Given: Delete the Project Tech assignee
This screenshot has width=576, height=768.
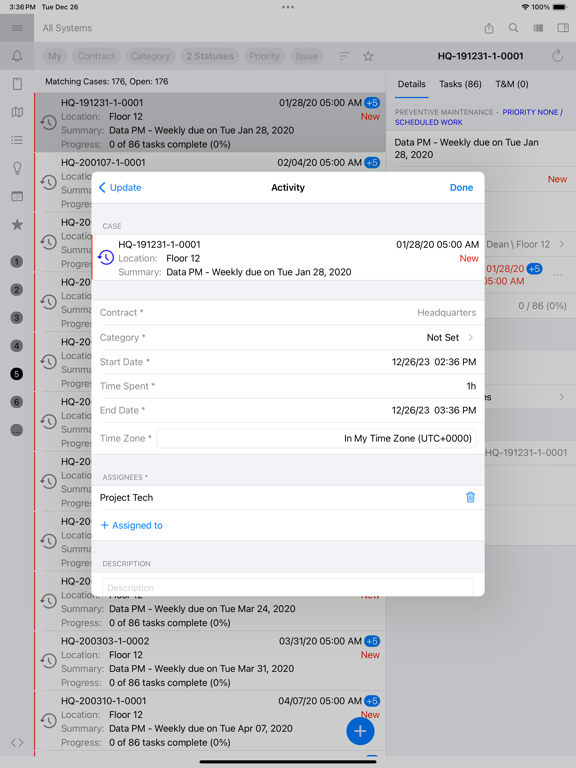Looking at the screenshot, I should click(470, 497).
